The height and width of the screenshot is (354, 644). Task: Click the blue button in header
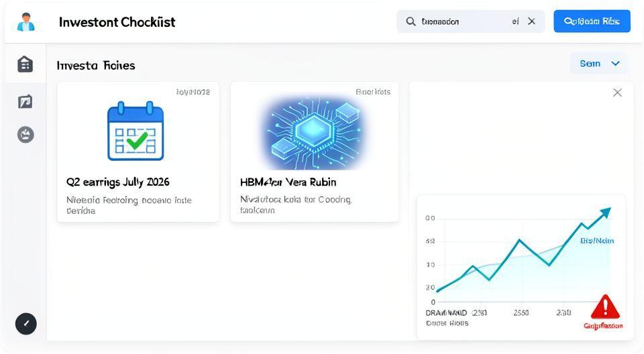click(592, 21)
